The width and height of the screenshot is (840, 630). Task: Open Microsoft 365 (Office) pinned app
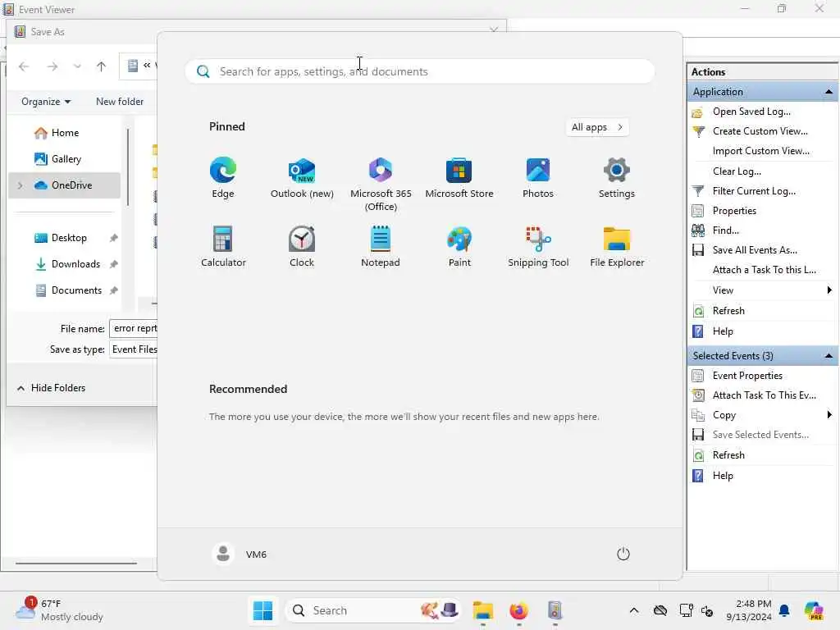pos(381,184)
